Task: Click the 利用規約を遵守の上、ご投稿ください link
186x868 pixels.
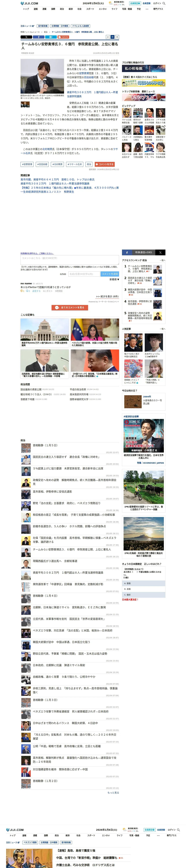Action: [x=37, y=253]
